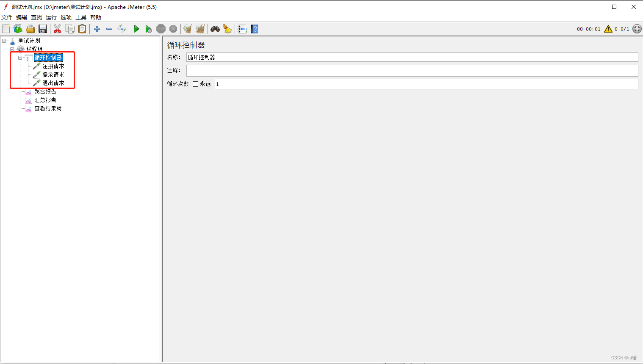Click the 0/1 active threads counter
Viewport: 643px width, 364px height.
tap(625, 29)
